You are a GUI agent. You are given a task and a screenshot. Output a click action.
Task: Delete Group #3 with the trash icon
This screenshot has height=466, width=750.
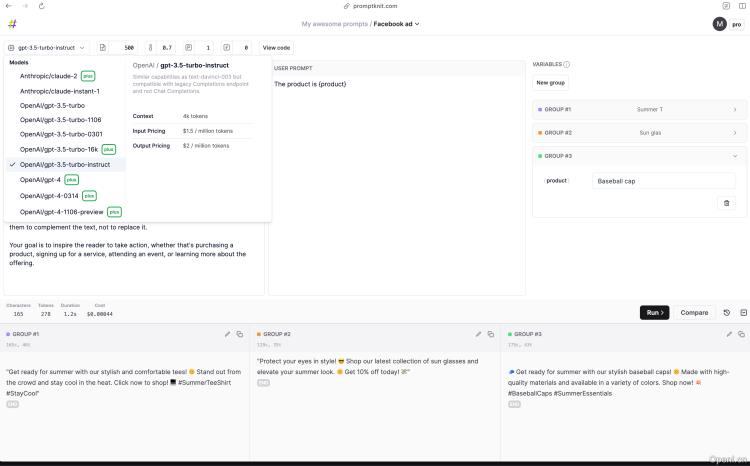coord(727,203)
